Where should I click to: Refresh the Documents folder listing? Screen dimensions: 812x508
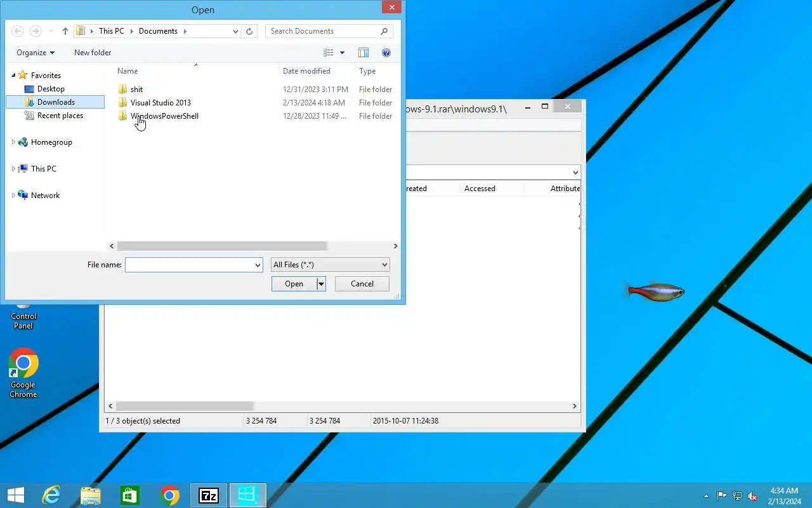tap(249, 31)
